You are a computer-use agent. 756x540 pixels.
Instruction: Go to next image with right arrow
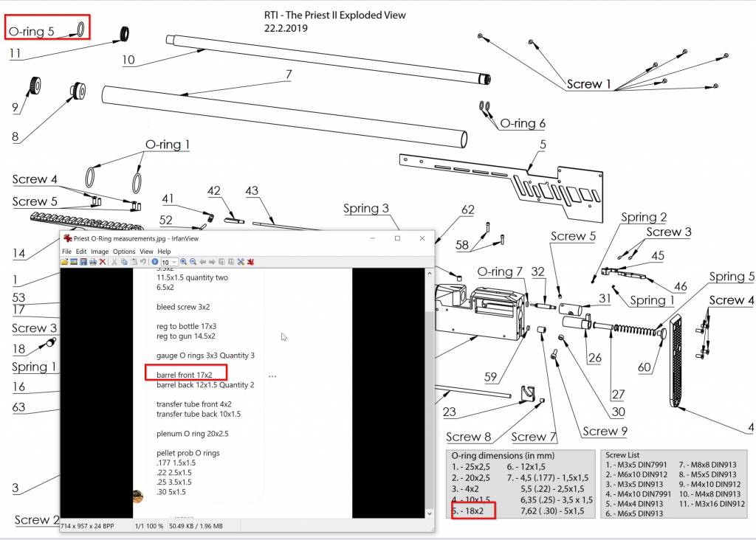tap(212, 262)
